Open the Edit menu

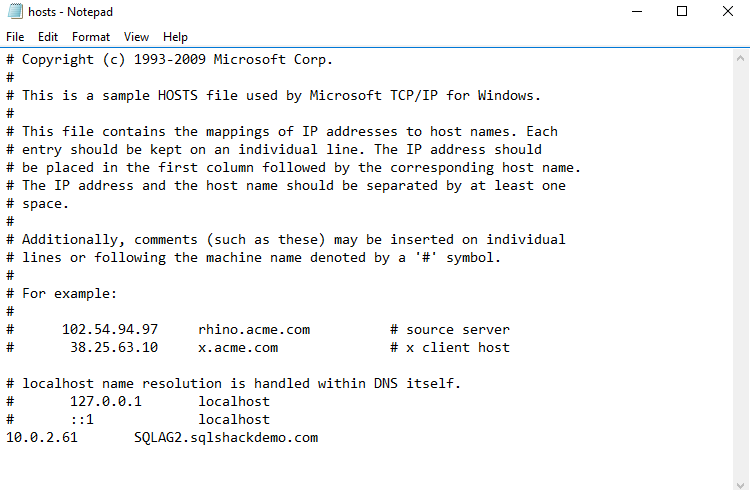48,37
